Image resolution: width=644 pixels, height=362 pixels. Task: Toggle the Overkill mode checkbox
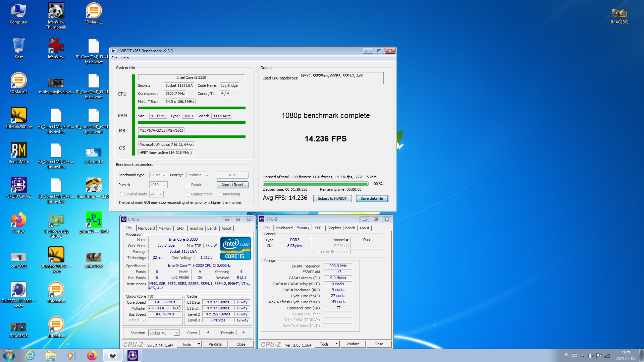point(122,194)
